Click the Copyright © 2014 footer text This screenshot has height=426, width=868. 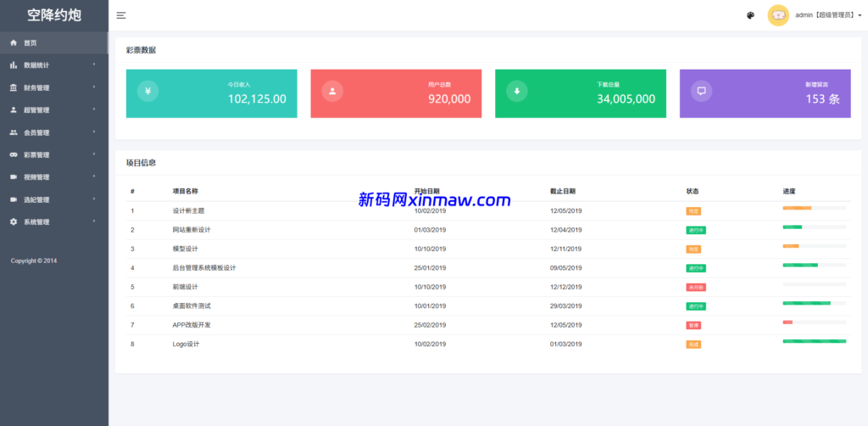tap(34, 261)
